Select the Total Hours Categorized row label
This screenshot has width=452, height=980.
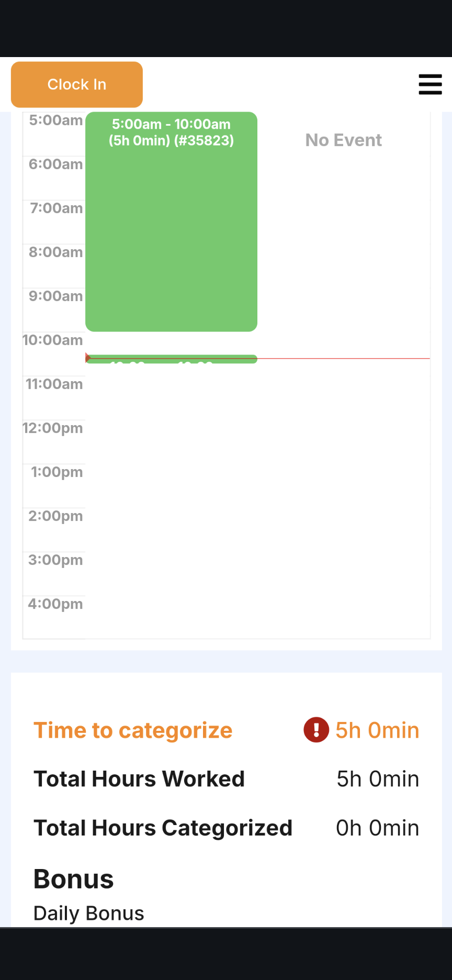click(x=163, y=828)
